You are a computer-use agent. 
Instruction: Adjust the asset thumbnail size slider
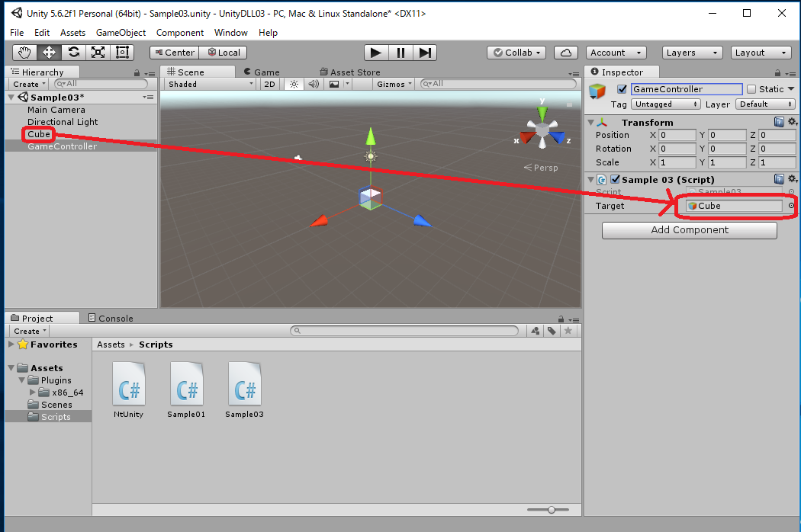[551, 510]
